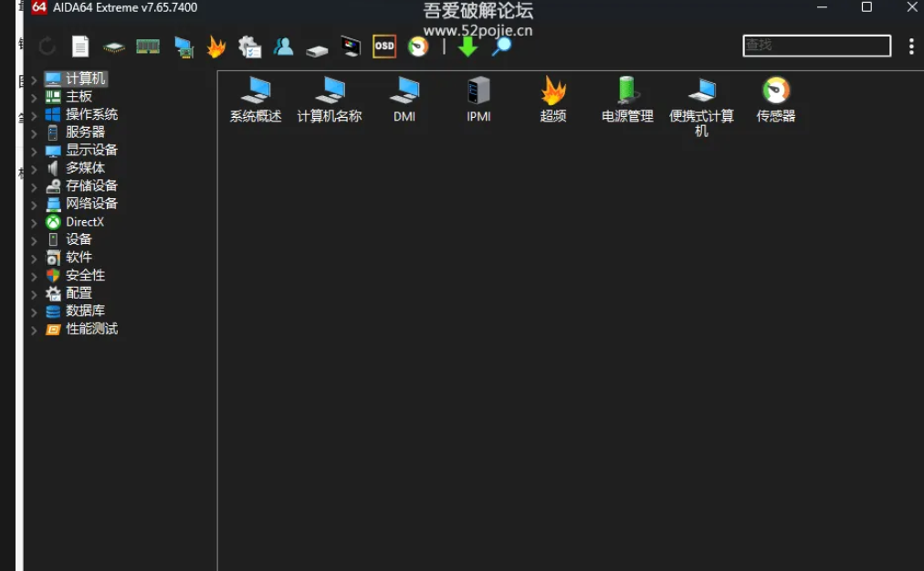Open the Report page icon in toolbar

(x=80, y=46)
